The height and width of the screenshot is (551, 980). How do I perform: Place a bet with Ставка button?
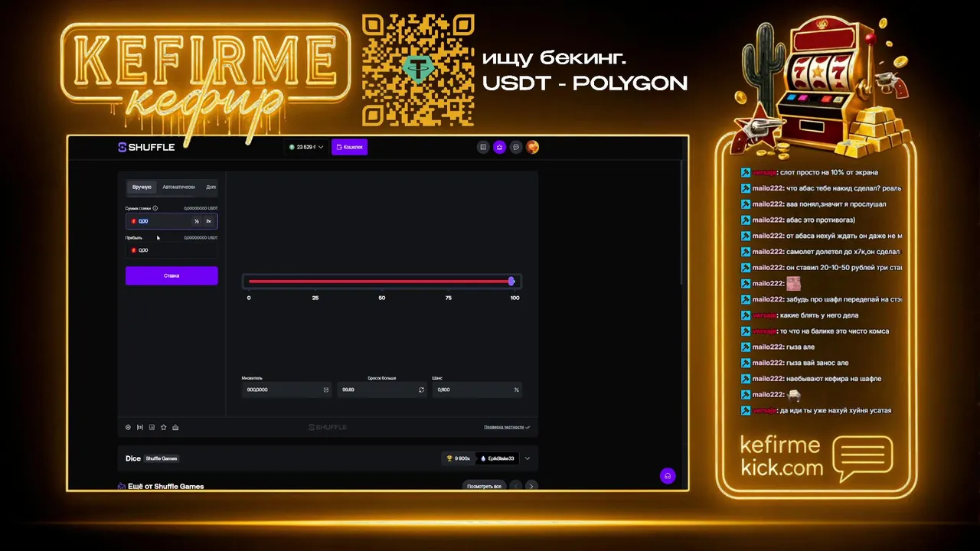tap(171, 275)
